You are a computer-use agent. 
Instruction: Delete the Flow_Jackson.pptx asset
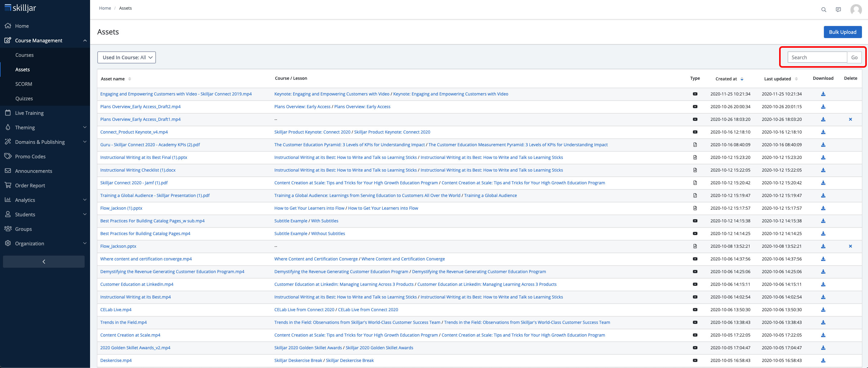click(850, 246)
